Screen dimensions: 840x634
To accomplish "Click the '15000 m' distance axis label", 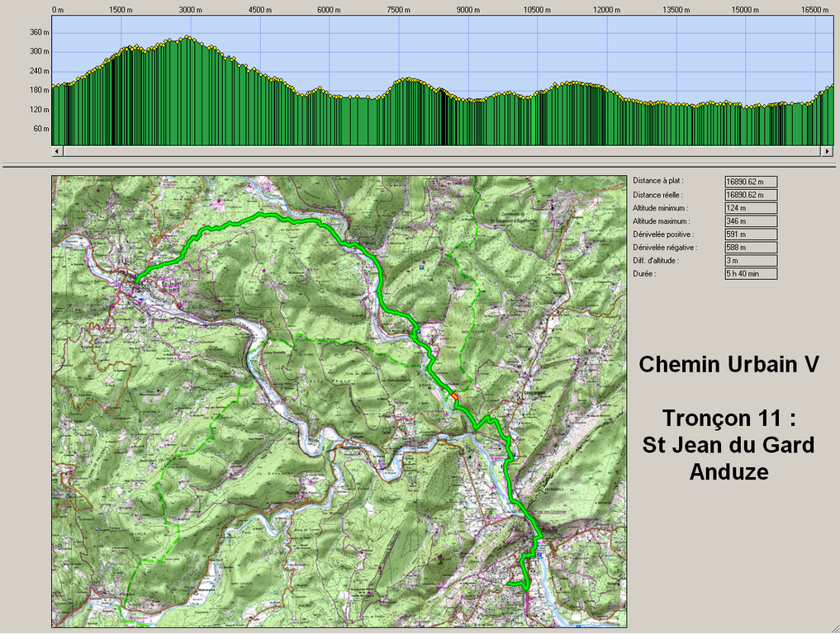I will point(745,10).
